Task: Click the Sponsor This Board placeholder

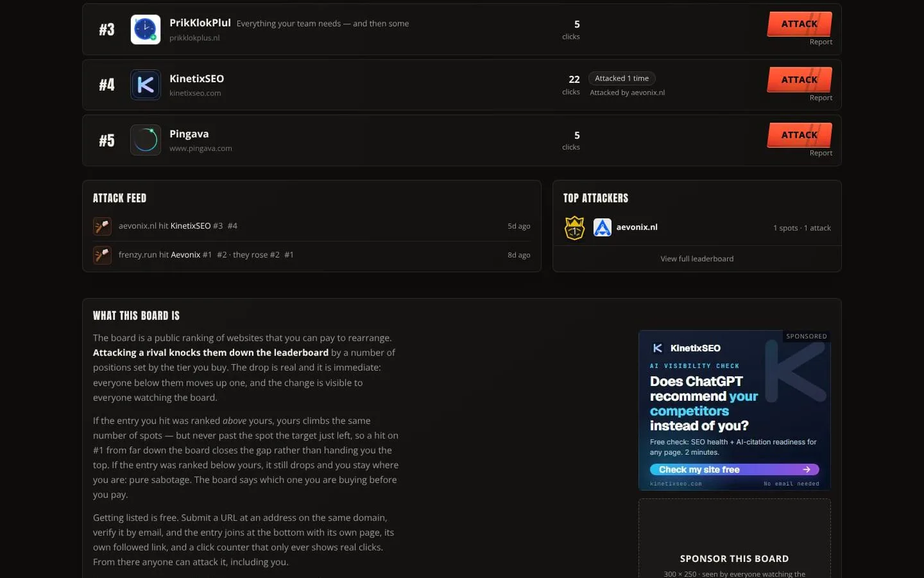Action: point(735,538)
